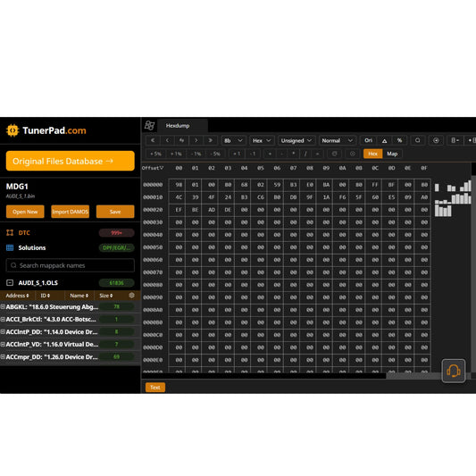Click the equals operator button
The width and height of the screenshot is (476, 476).
point(317,154)
